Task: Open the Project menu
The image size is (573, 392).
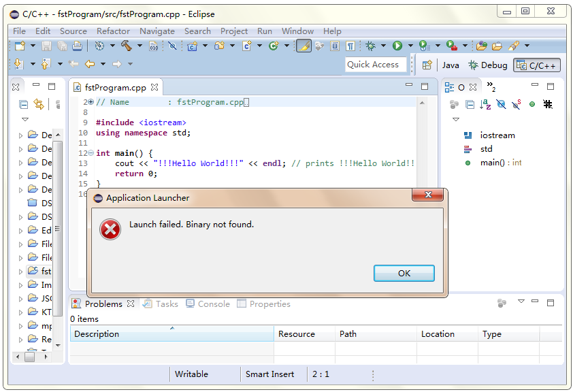Action: tap(234, 31)
